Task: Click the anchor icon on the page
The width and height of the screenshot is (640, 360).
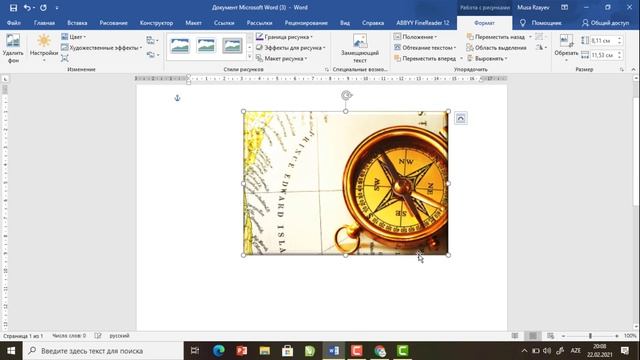Action: [x=177, y=98]
